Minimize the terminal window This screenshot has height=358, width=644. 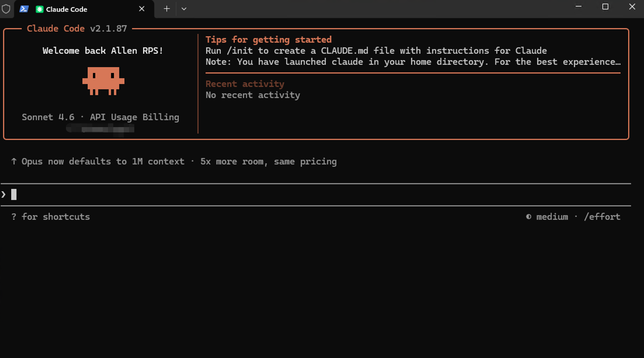coord(578,7)
